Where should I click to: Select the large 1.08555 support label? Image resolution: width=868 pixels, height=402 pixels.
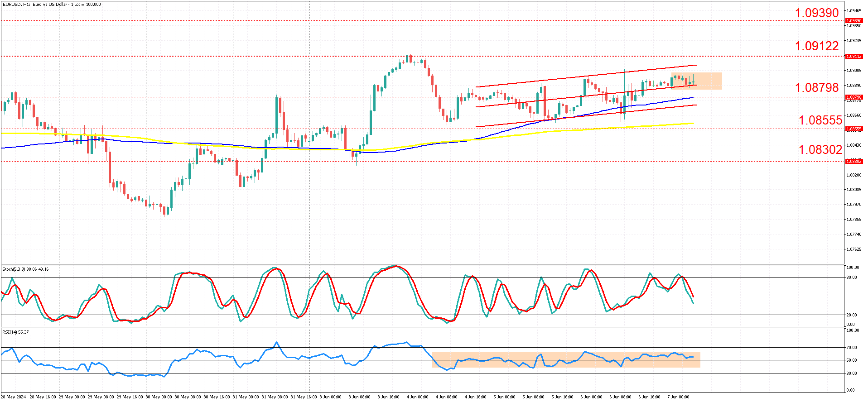click(820, 120)
